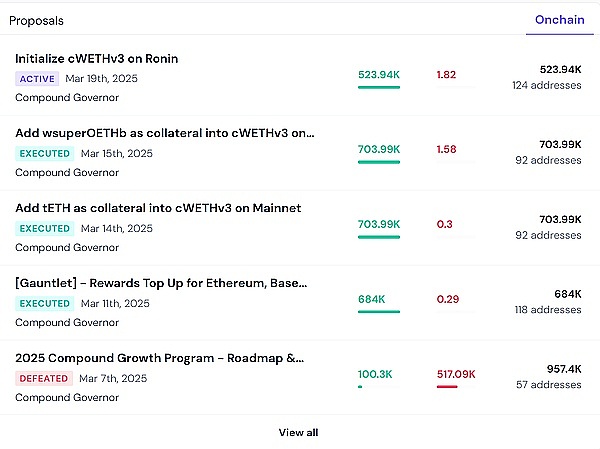Click red 517.09K against-votes bar
The width and height of the screenshot is (600, 449).
tap(447, 386)
